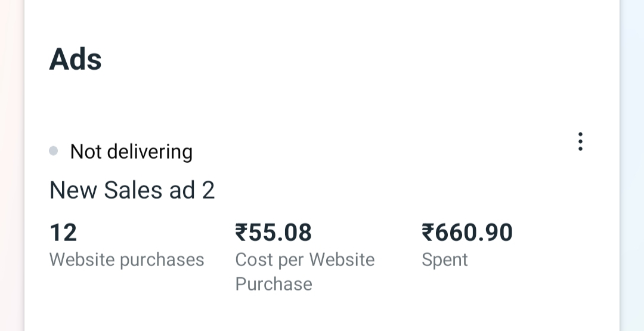Click the rupee symbol in the ₹660.90 amount
The image size is (644, 331).
[x=428, y=233]
